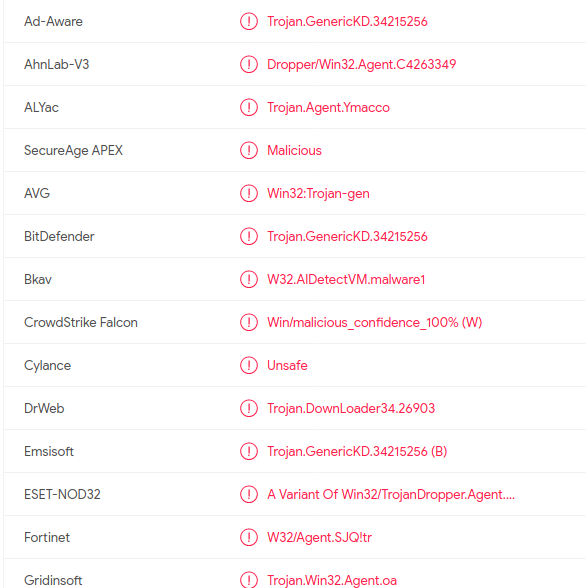This screenshot has height=588, width=586.
Task: Click the alert icon in ESET-NOD32 row
Action: tap(249, 494)
